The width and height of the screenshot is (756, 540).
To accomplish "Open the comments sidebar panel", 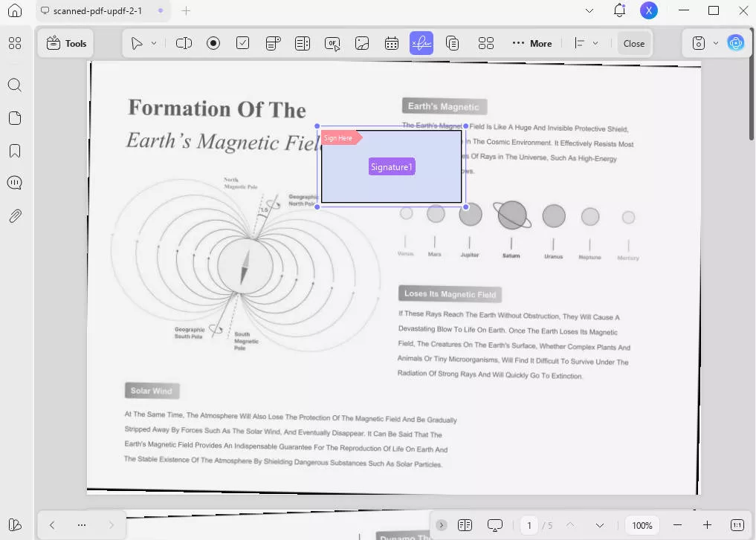I will pos(15,183).
